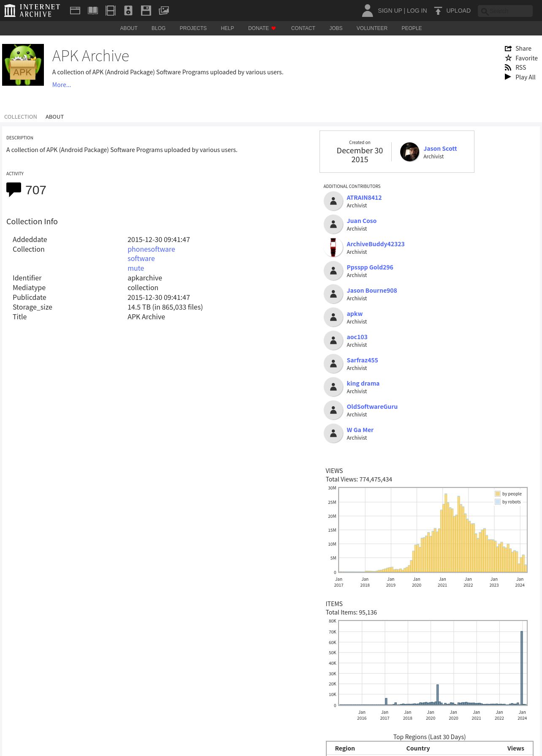Click aoc103's avatar icon

tap(333, 340)
